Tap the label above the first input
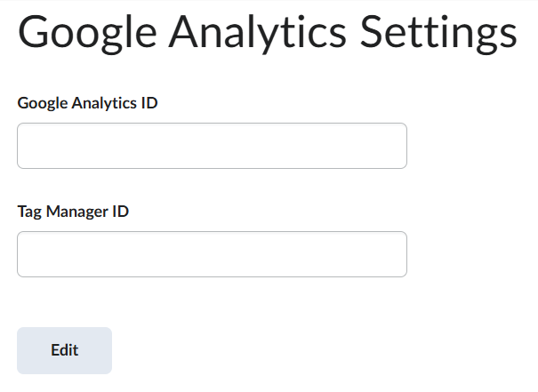The width and height of the screenshot is (538, 392). (87, 102)
